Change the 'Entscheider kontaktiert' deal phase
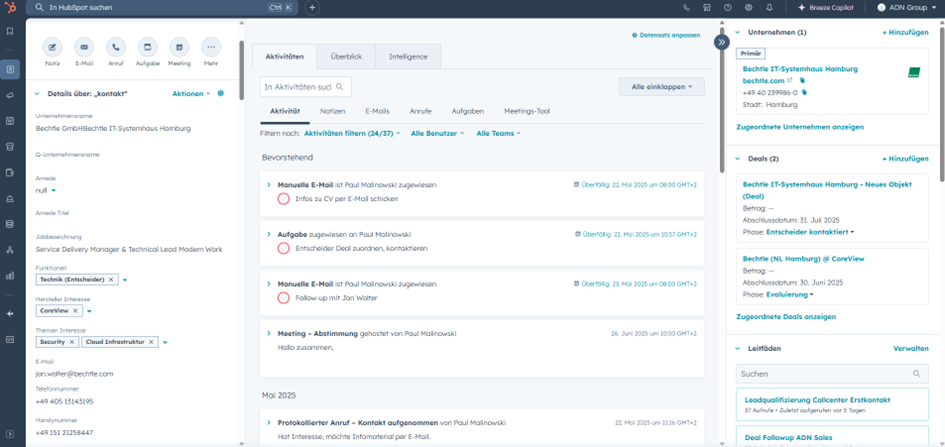The width and height of the screenshot is (945, 447). [810, 232]
